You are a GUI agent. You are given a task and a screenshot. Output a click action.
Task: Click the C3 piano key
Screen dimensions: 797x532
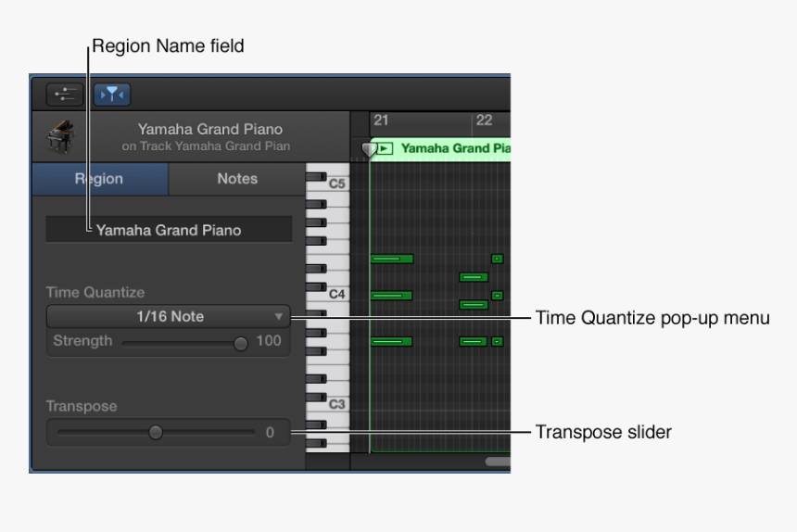pyautogui.click(x=336, y=404)
